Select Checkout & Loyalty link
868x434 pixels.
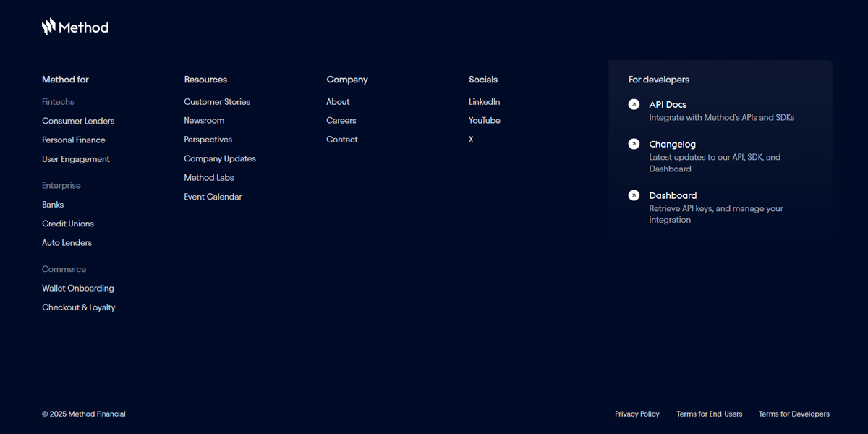tap(79, 307)
